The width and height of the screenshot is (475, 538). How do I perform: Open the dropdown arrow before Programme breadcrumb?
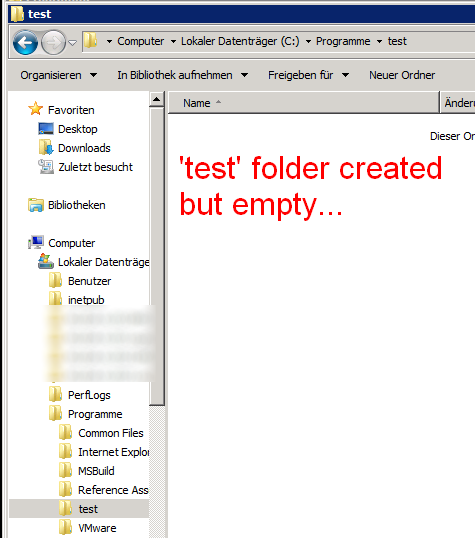point(308,42)
